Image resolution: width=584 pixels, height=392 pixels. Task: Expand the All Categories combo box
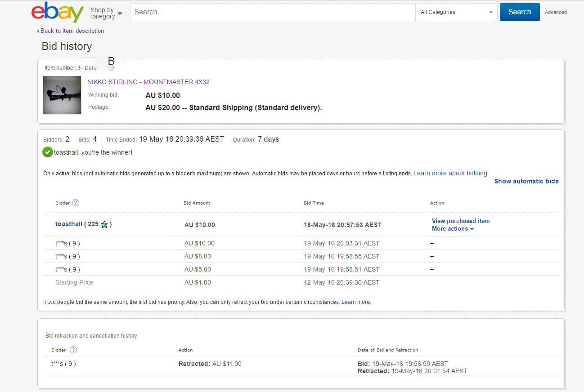456,12
